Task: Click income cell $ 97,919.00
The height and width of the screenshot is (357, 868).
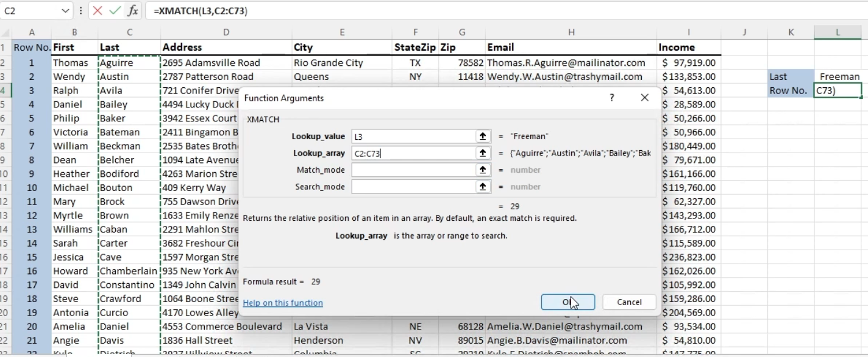Action: (x=689, y=63)
